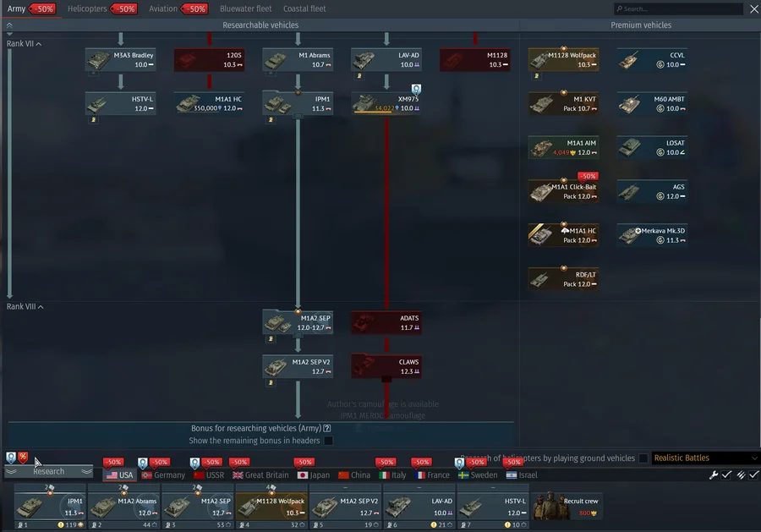The image size is (761, 532).
Task: Choose the M1A2 SEP V2 tank
Action: (297, 366)
